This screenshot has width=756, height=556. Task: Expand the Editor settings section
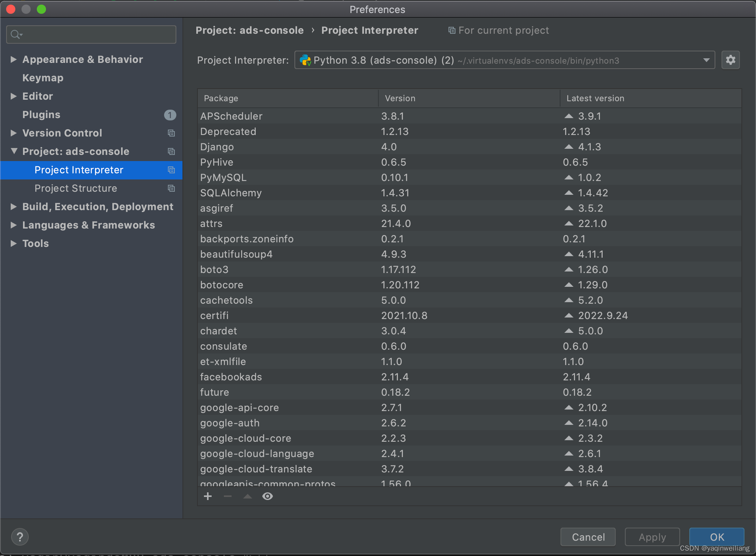pos(13,96)
